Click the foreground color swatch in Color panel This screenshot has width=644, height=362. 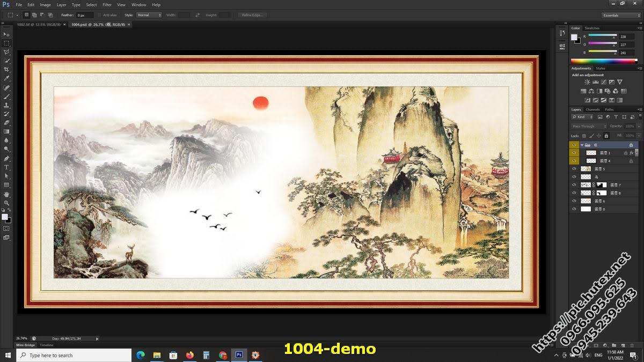pos(574,37)
